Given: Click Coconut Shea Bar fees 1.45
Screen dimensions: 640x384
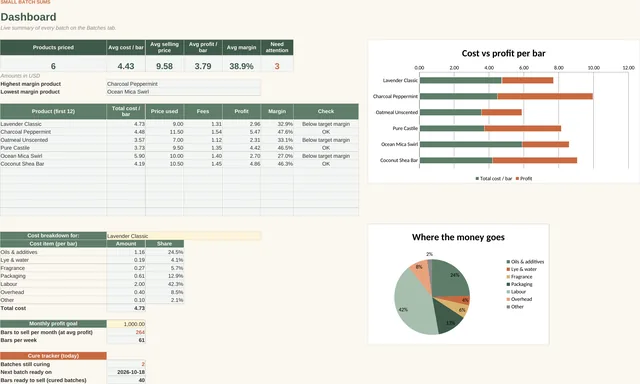Looking at the screenshot, I should click(x=203, y=164).
